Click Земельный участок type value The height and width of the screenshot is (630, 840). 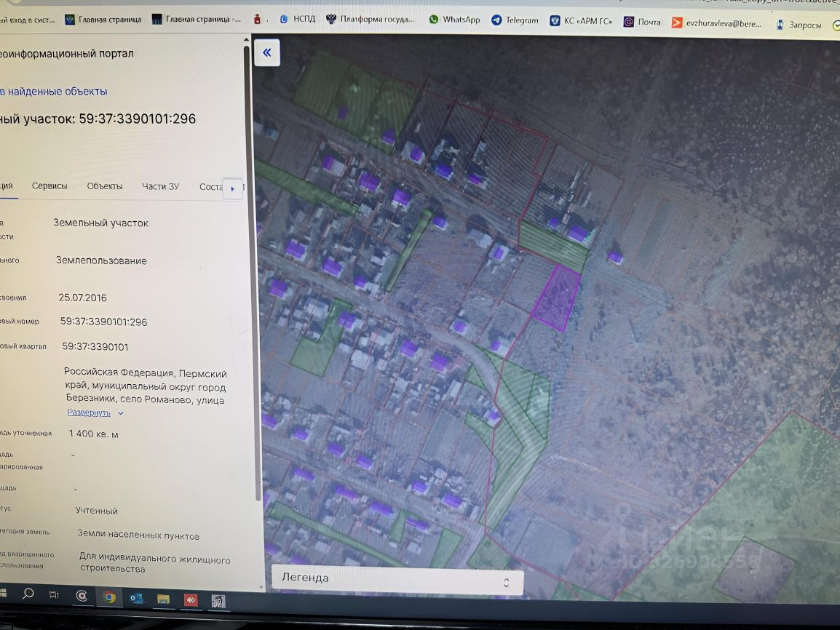[x=100, y=223]
